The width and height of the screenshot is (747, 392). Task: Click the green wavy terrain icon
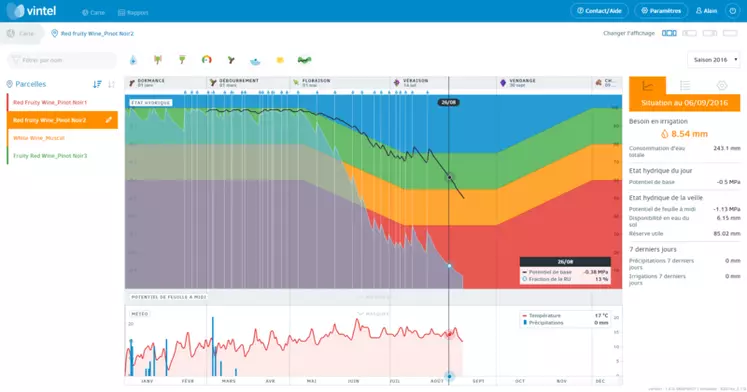point(304,60)
